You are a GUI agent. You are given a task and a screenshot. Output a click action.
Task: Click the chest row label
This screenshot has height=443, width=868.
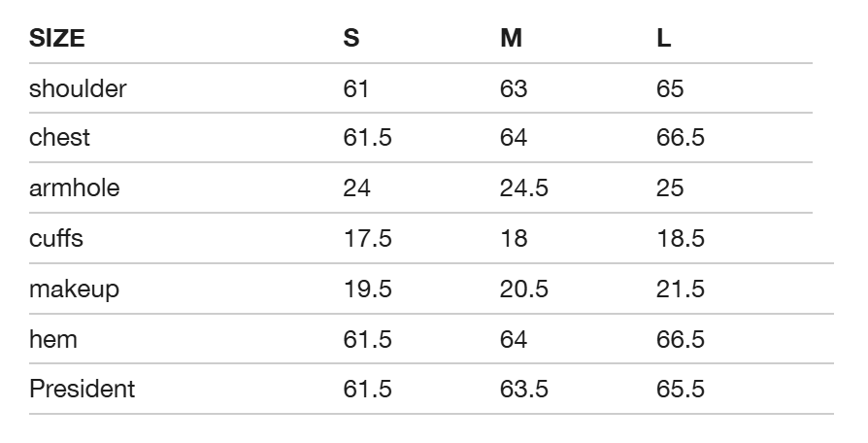click(59, 138)
